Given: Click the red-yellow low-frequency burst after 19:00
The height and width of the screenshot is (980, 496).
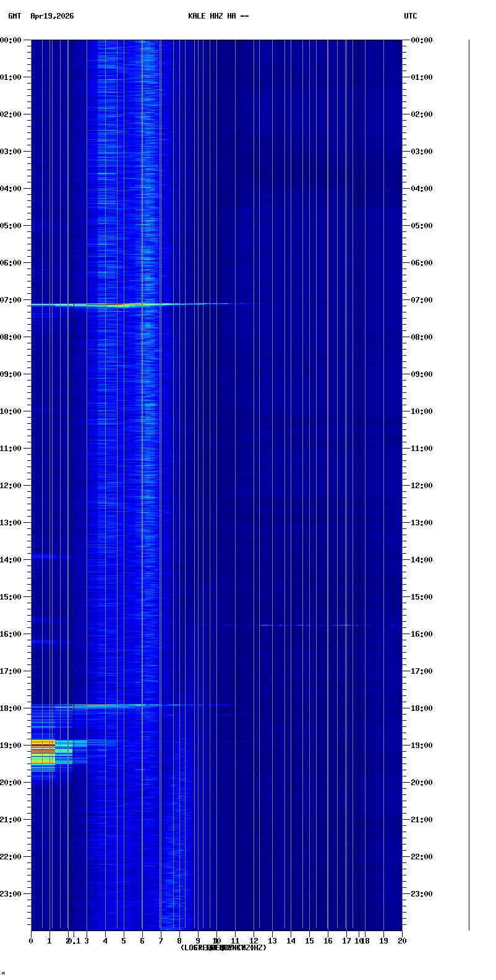Looking at the screenshot, I should [43, 751].
